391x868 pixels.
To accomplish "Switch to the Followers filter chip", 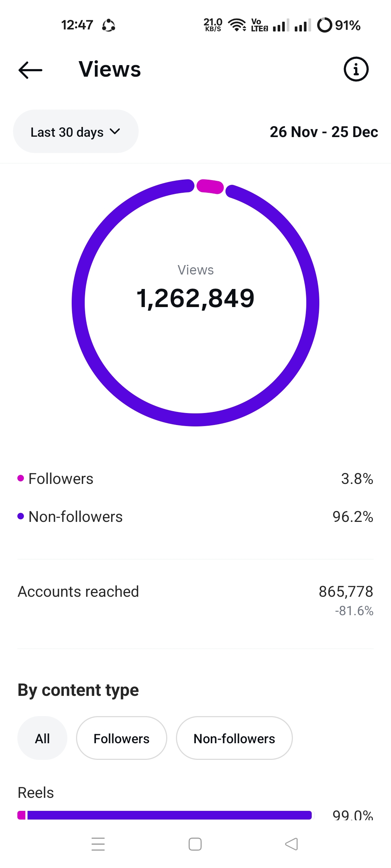I will (121, 738).
